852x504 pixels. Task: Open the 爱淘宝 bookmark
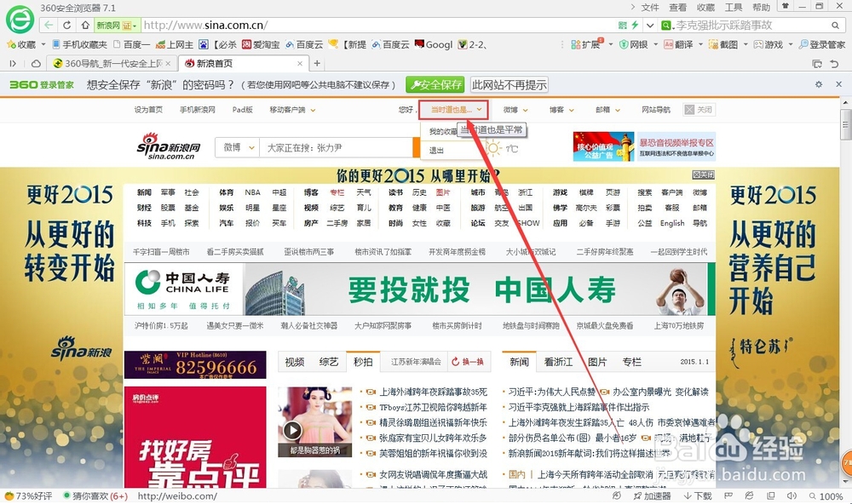(261, 44)
